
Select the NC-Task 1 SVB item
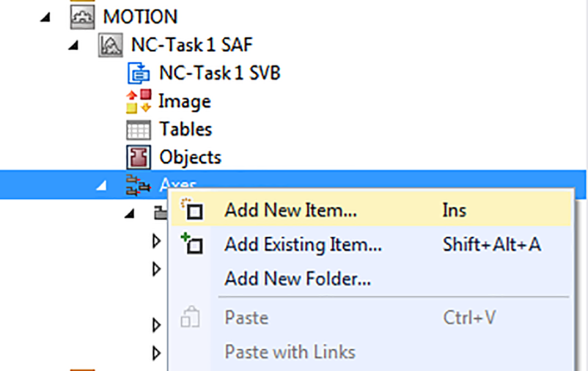pos(219,73)
